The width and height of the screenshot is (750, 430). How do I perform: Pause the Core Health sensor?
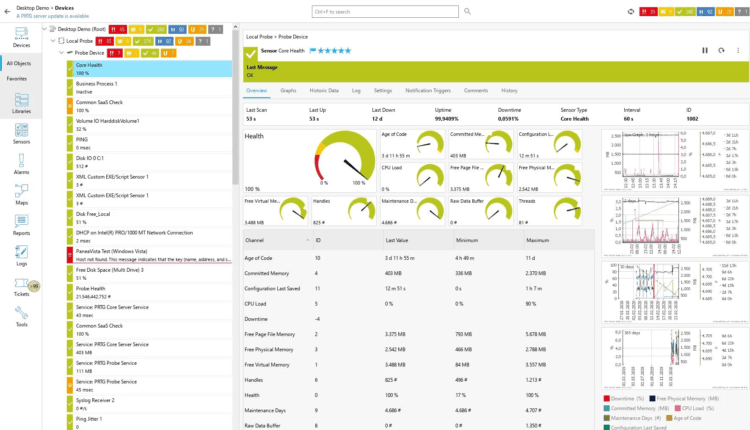pos(705,50)
